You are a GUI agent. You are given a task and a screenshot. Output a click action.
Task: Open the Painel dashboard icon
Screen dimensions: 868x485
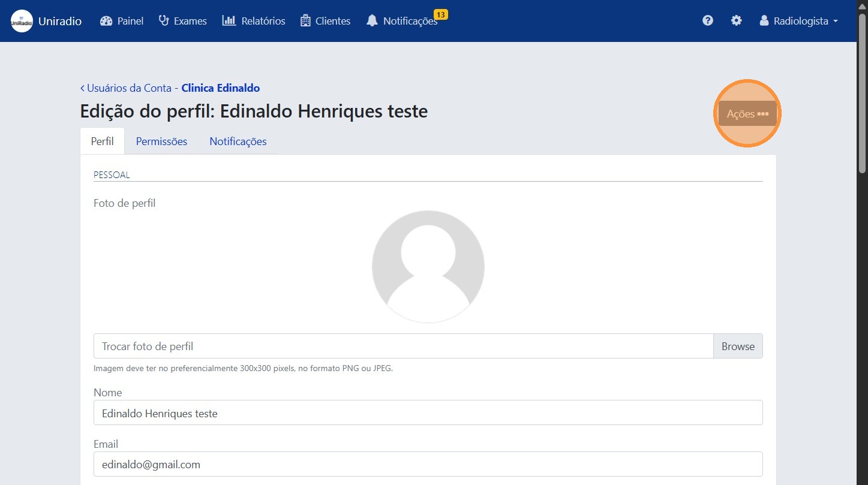pyautogui.click(x=107, y=21)
